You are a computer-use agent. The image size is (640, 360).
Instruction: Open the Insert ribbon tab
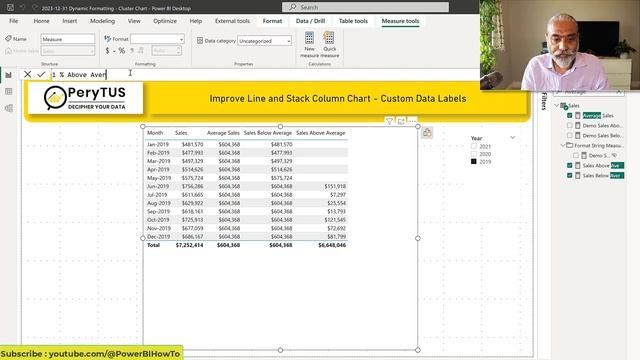(69, 21)
